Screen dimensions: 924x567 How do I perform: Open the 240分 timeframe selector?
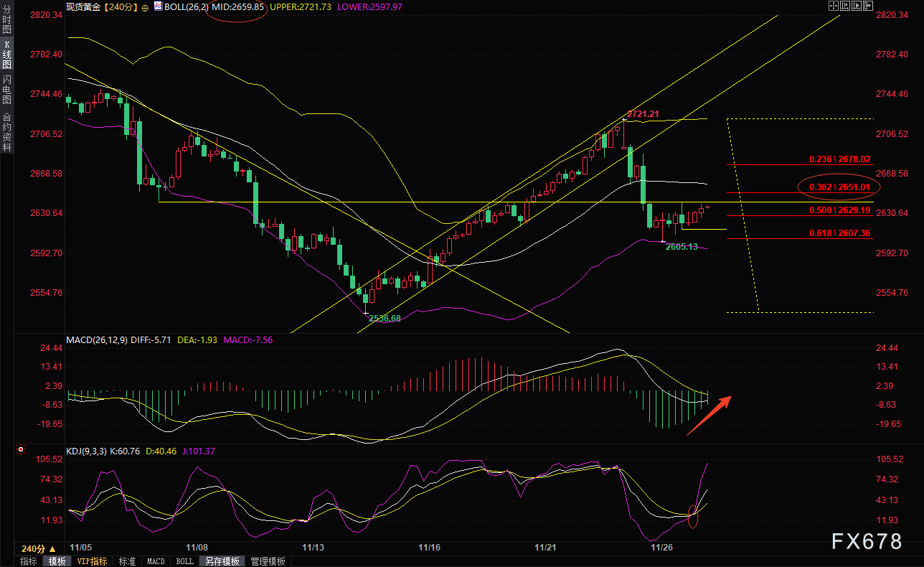pyautogui.click(x=38, y=548)
